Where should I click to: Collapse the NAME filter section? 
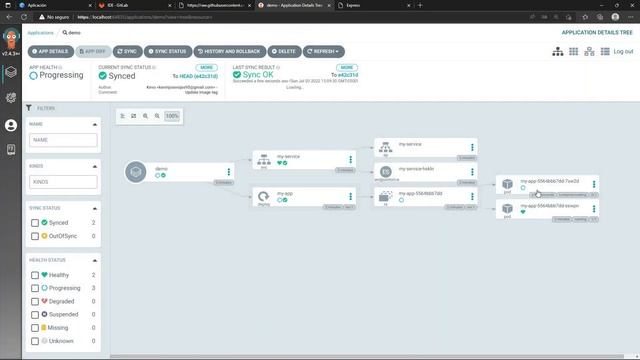(x=95, y=124)
